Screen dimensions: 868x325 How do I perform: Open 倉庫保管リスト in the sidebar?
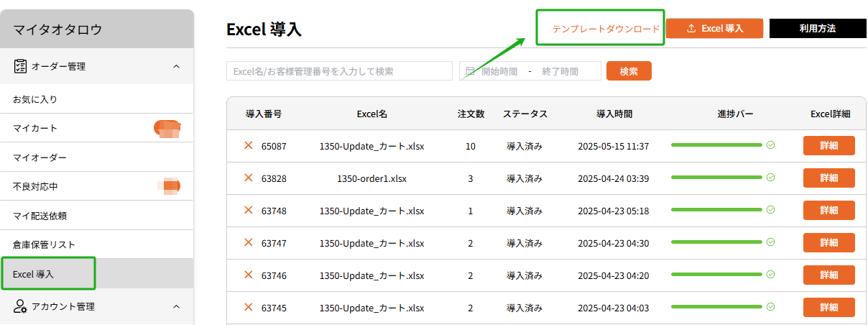pyautogui.click(x=97, y=244)
